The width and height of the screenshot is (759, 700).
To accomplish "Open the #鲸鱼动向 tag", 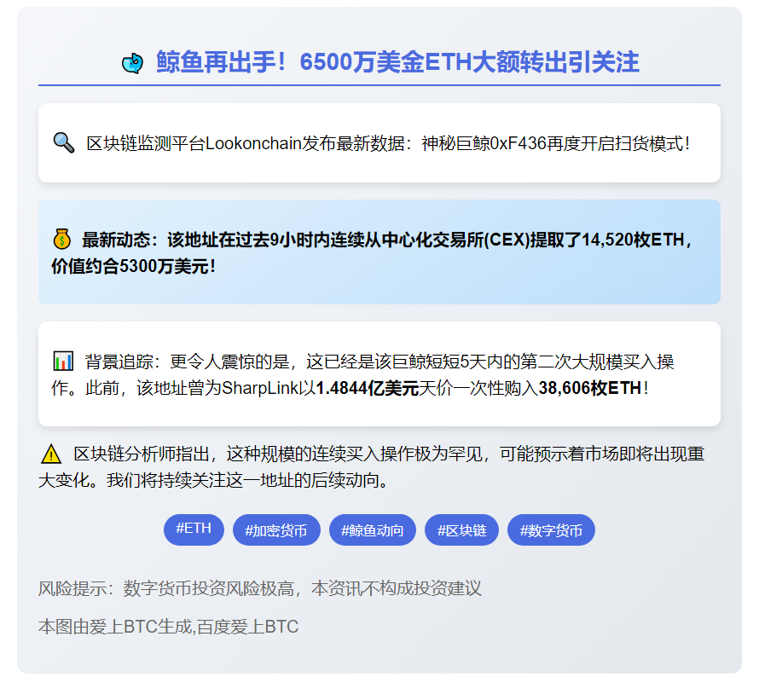I will coord(372,530).
